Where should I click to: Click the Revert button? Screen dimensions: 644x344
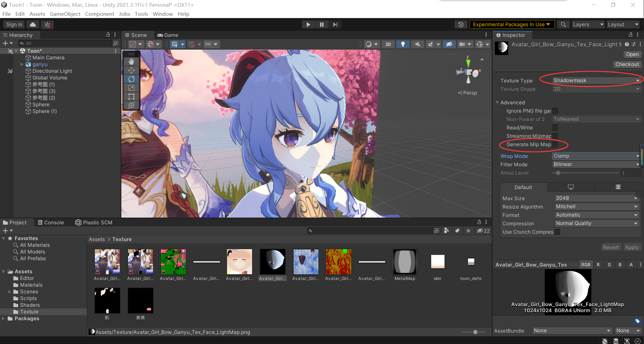tap(611, 247)
